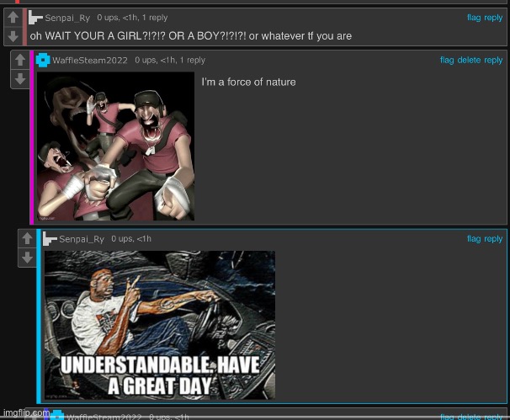
Task: Downvote Senpai_Ry's "oh WAIT YOUR A GIRL" comment
Action: click(x=13, y=36)
